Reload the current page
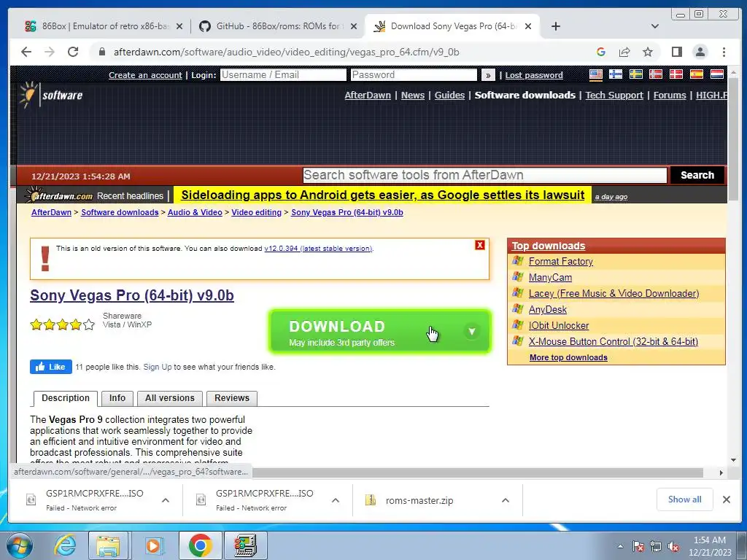This screenshot has width=747, height=560. coord(73,52)
